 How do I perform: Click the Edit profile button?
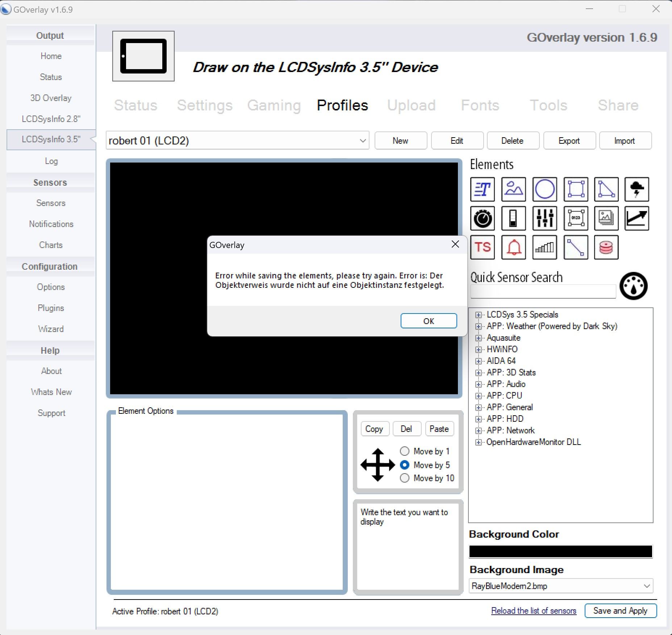457,140
